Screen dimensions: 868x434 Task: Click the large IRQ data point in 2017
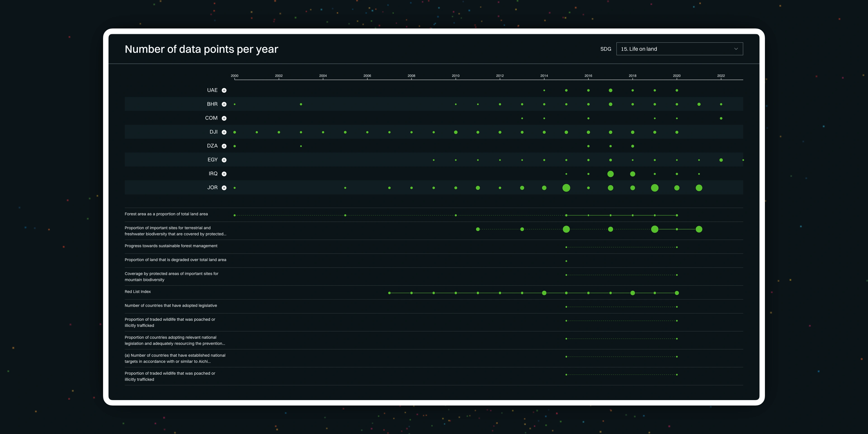click(x=610, y=174)
